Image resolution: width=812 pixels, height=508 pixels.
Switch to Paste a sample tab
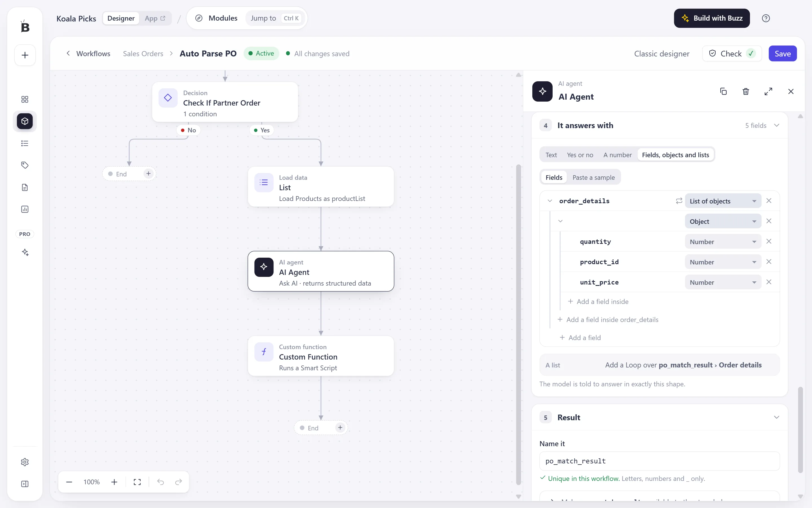point(593,178)
